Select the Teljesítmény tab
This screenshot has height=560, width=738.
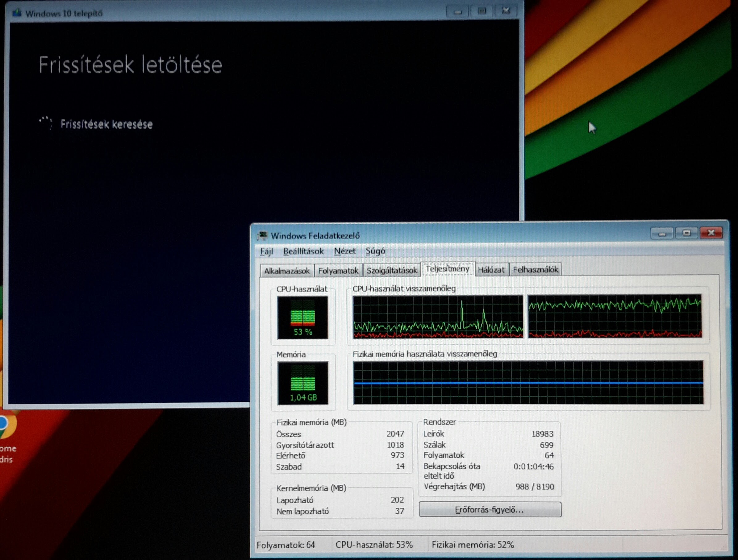point(448,268)
